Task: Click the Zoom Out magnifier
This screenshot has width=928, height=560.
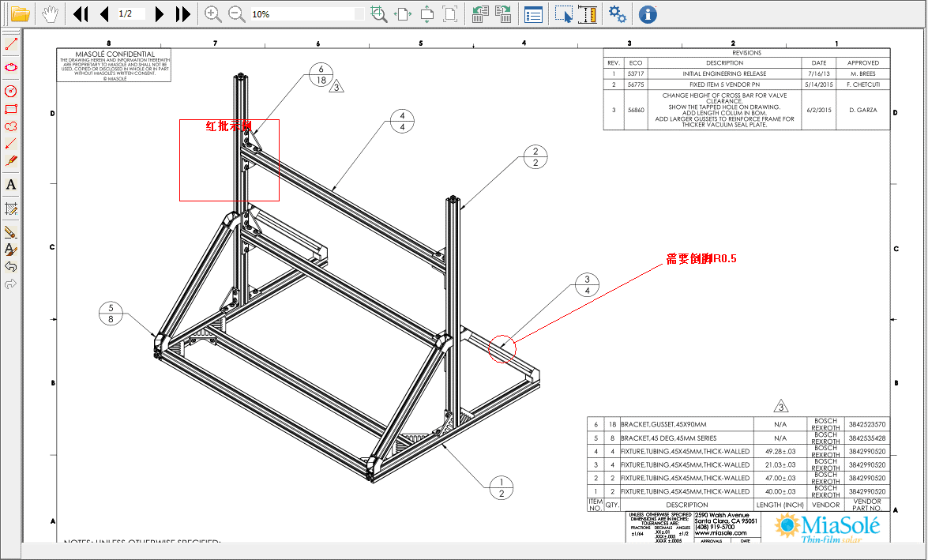Action: 237,14
